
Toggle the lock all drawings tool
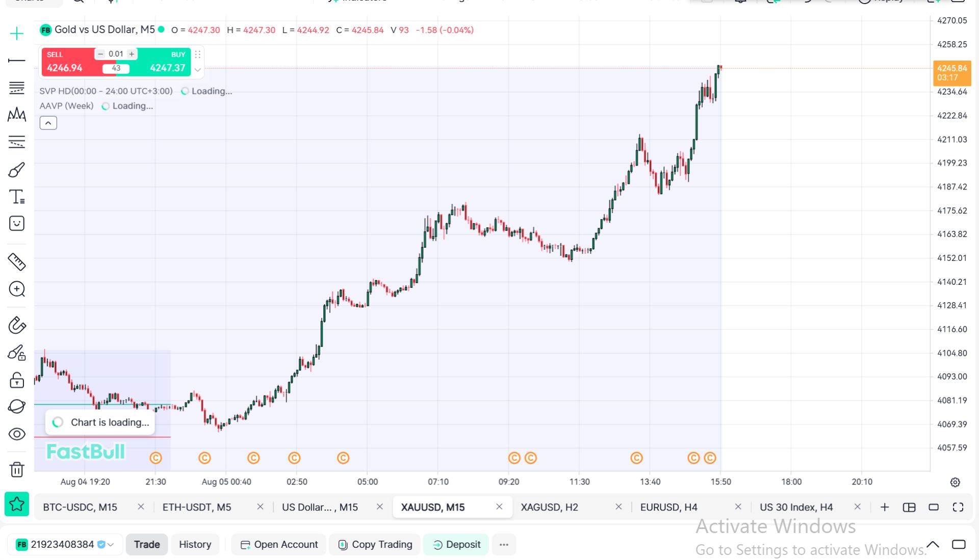click(17, 380)
